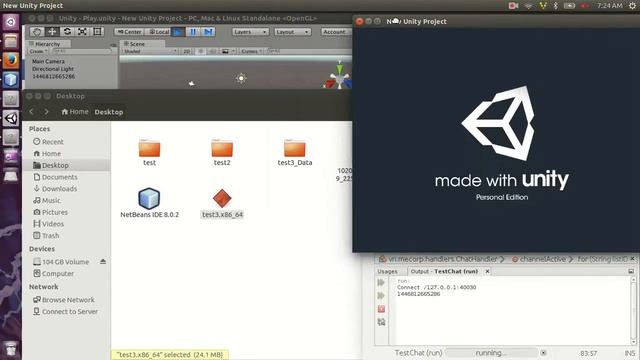Click the scene orientation axis gizmo
Viewport: 640px width, 360px height.
click(x=338, y=76)
